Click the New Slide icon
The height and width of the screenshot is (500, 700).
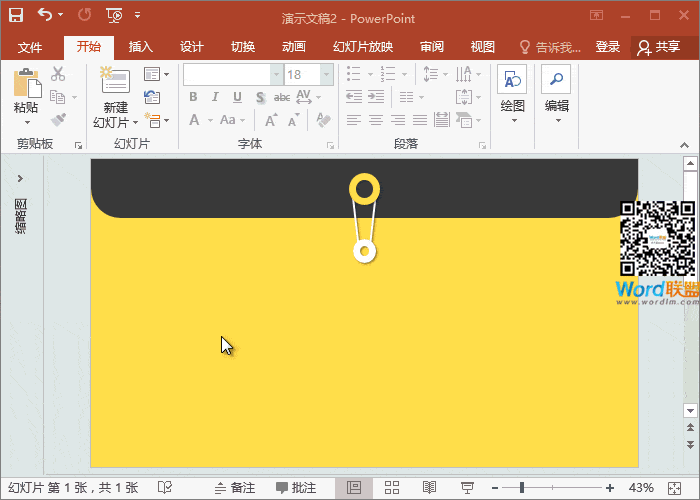(115, 82)
